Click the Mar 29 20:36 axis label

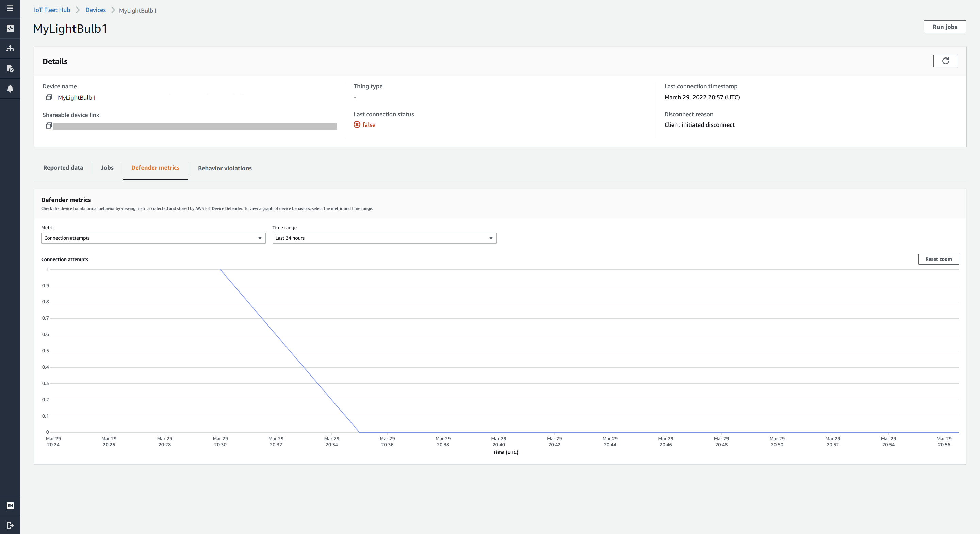[x=387, y=441]
